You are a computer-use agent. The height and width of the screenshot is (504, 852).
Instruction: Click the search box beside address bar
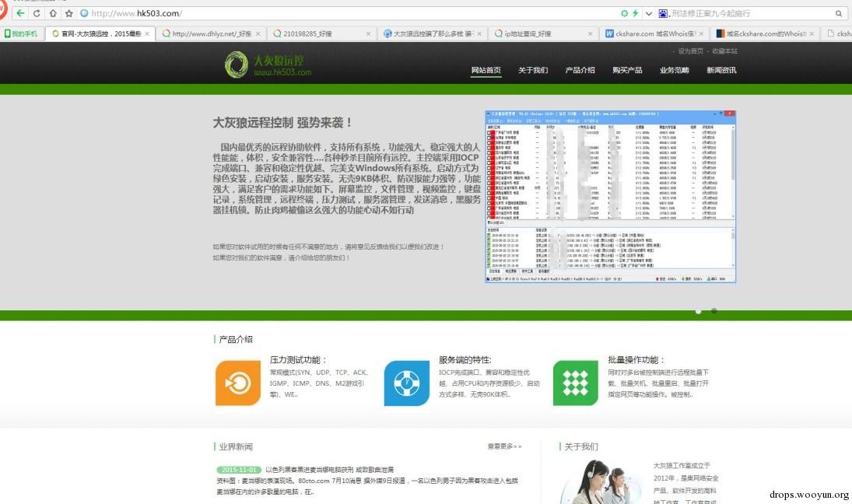[752, 13]
